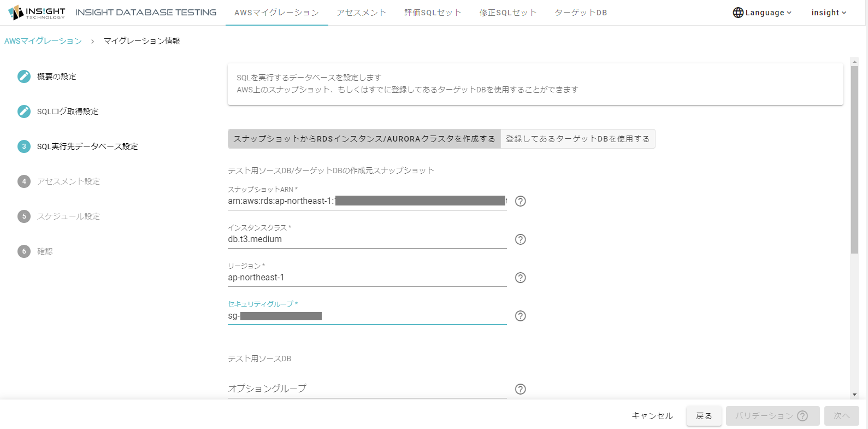This screenshot has width=868, height=429.
Task: Select スケジュール設定 step label
Action: click(68, 216)
